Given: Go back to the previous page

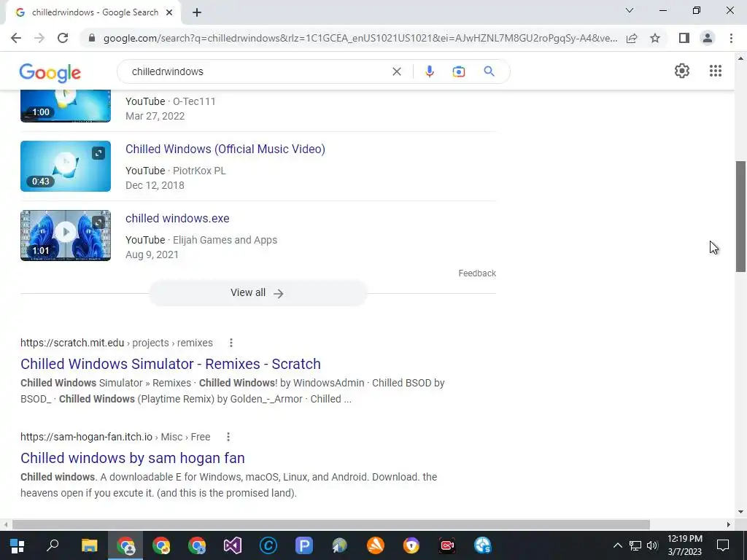Looking at the screenshot, I should pos(16,38).
